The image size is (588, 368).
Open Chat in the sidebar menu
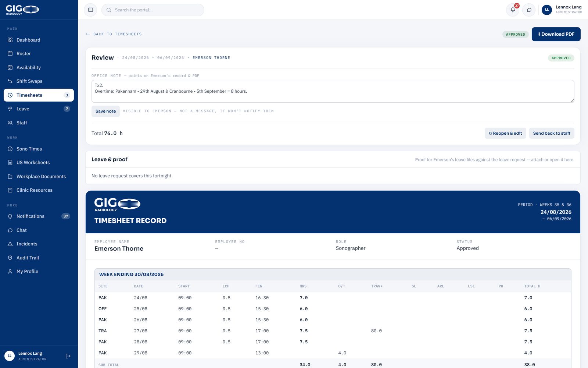coord(39,230)
